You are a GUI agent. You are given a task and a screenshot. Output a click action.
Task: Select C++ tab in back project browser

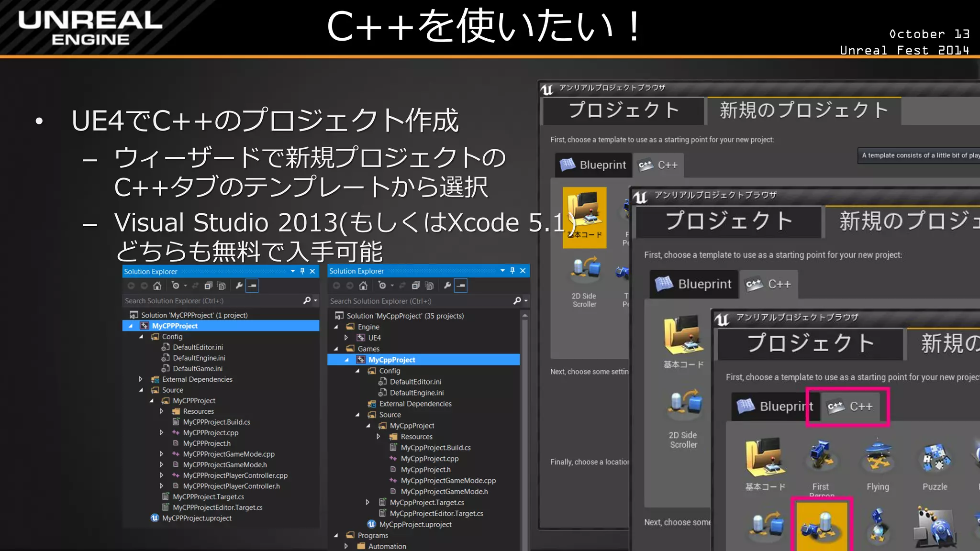click(x=658, y=165)
